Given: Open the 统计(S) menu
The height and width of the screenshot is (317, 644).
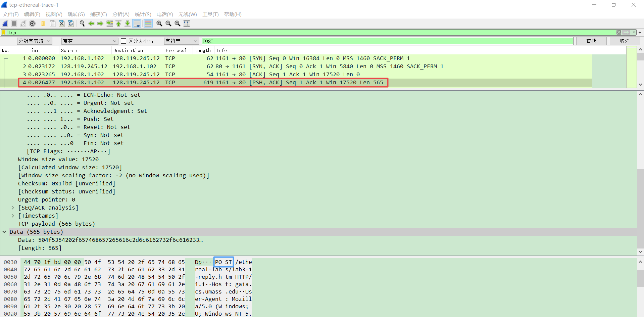Looking at the screenshot, I should [x=143, y=14].
